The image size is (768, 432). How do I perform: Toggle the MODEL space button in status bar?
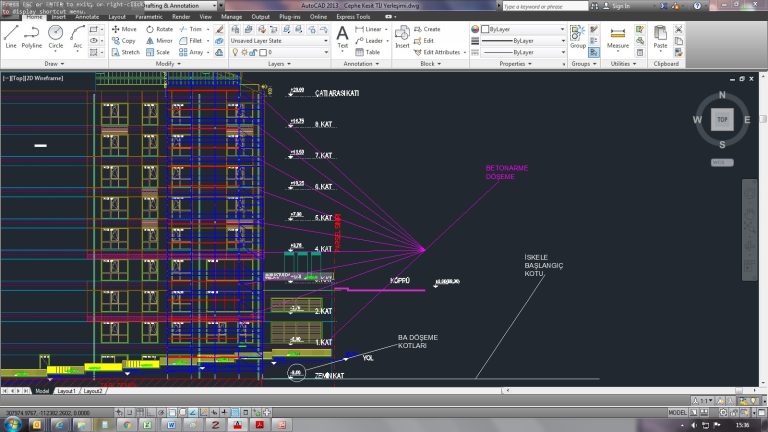point(677,412)
